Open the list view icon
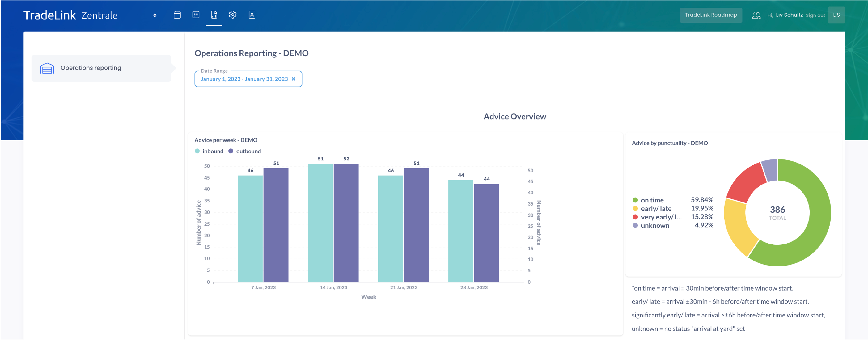868x340 pixels. click(x=196, y=15)
